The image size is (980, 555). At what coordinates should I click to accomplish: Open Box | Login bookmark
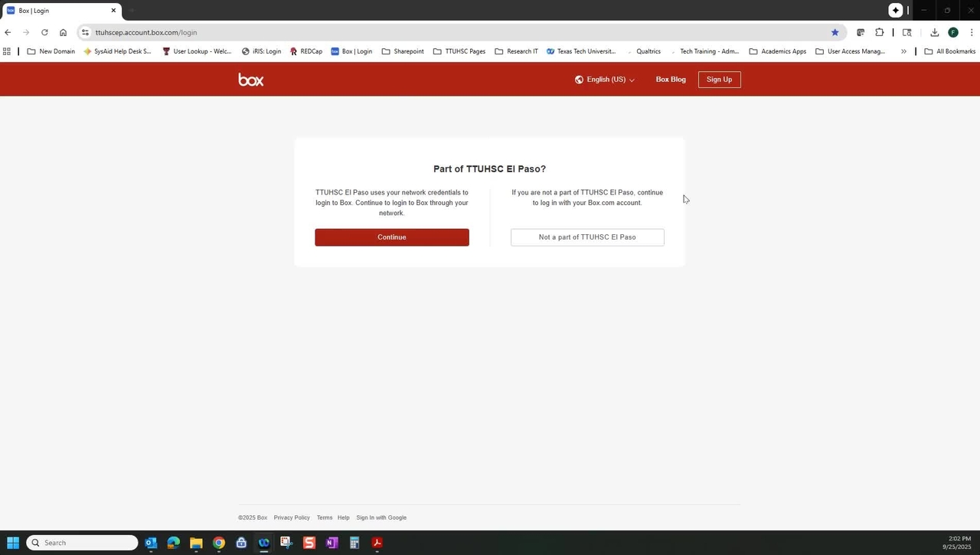coord(351,51)
